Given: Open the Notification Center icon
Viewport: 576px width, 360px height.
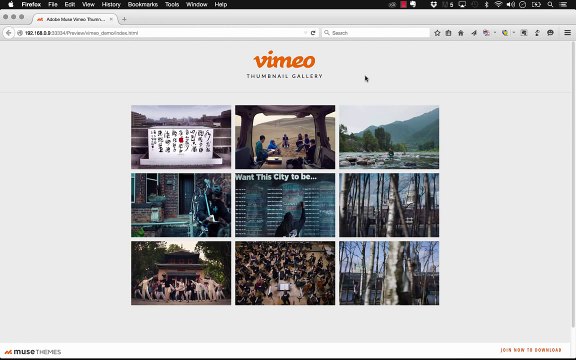Looking at the screenshot, I should 563,4.
